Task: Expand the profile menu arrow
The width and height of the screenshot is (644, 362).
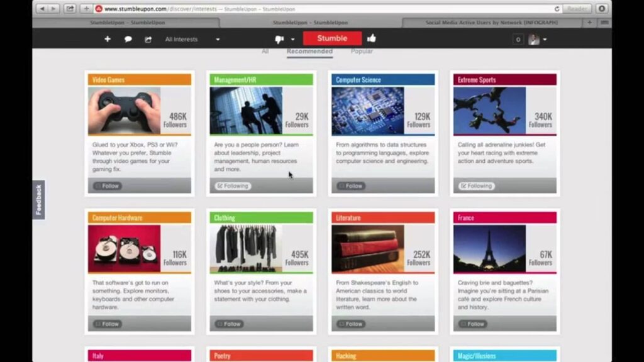Action: coord(545,40)
